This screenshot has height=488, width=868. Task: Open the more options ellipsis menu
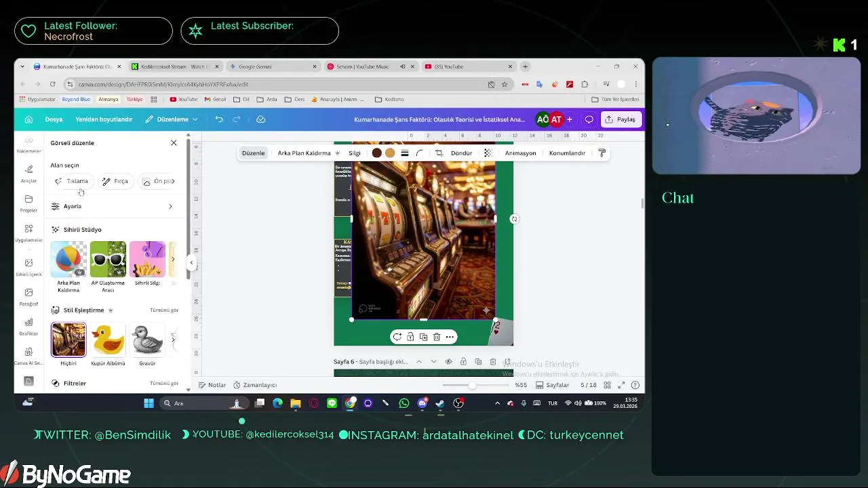450,337
